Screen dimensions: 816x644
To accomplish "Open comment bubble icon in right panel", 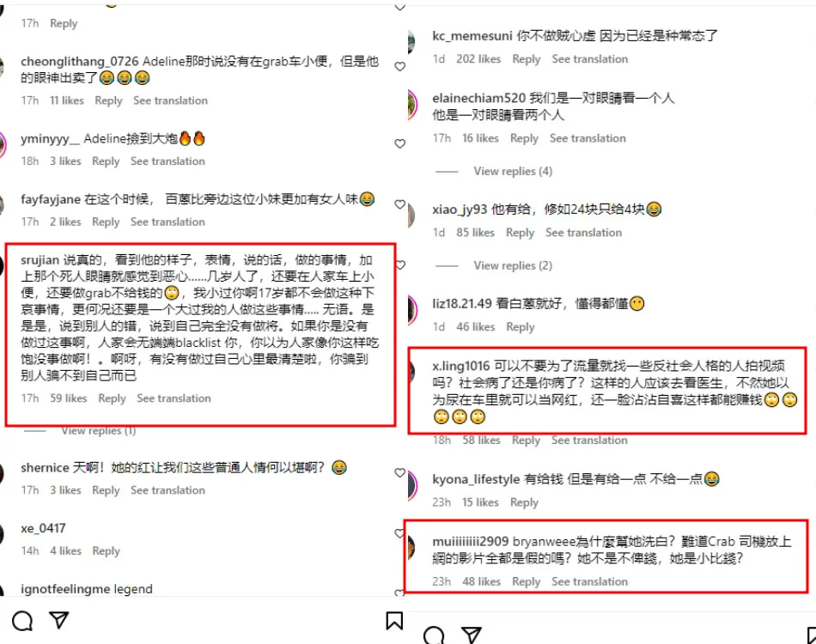I will coord(434,635).
